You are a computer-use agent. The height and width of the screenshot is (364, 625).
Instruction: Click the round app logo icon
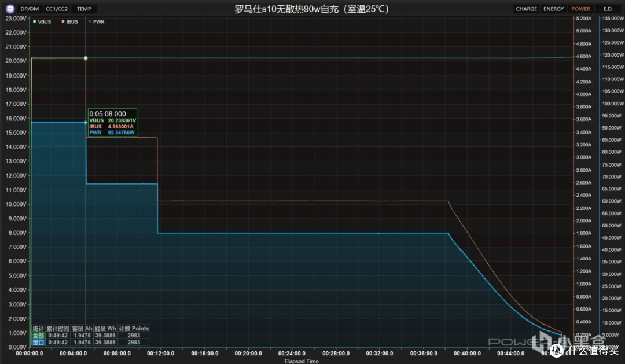click(x=10, y=8)
